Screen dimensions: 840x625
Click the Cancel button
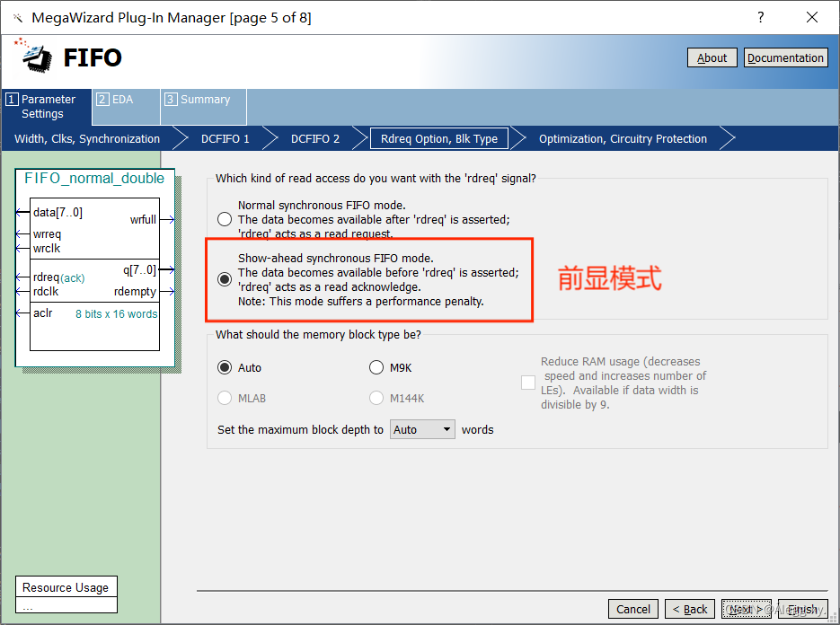coord(633,609)
